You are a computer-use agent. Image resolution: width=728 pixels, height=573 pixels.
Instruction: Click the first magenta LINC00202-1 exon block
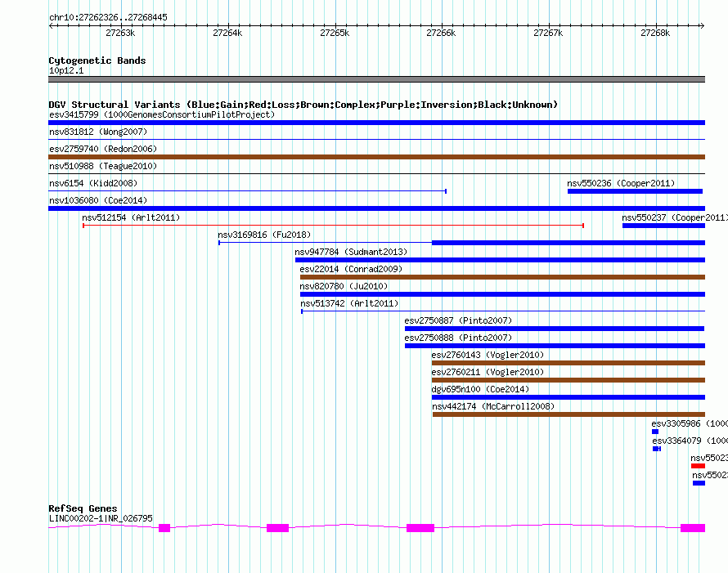tap(164, 528)
